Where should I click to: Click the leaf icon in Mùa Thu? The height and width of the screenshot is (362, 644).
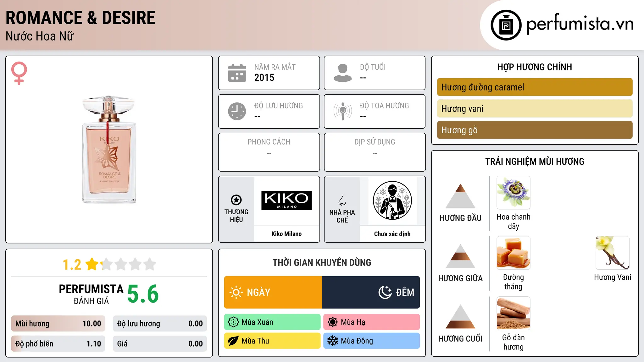click(233, 341)
